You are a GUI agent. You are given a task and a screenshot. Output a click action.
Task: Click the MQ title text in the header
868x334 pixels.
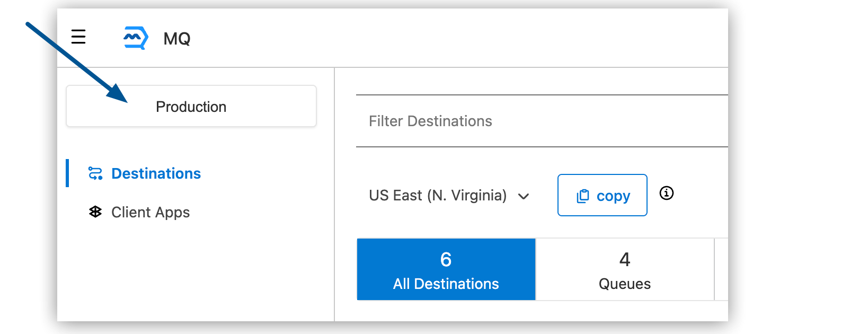coord(178,38)
